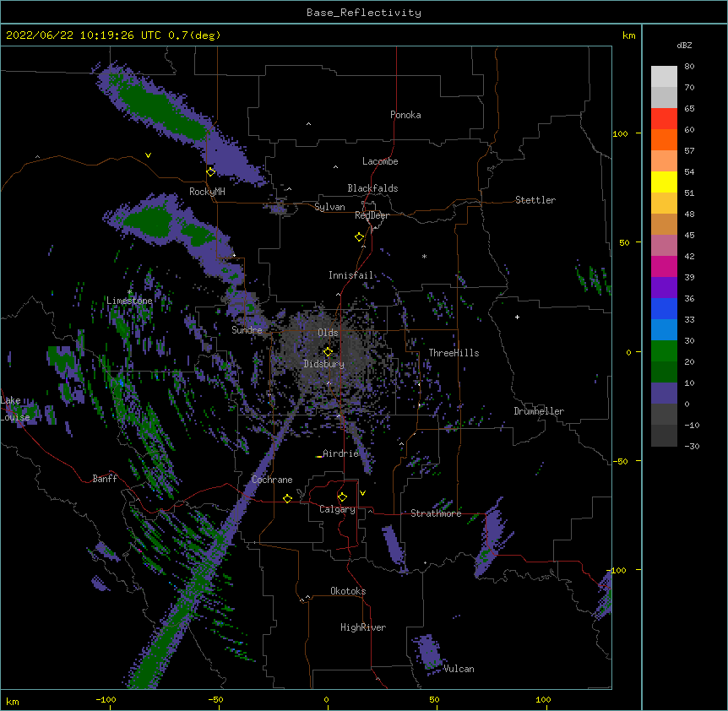Click the Lacombe city label
Viewport: 728px width, 711px height.
pyautogui.click(x=380, y=161)
